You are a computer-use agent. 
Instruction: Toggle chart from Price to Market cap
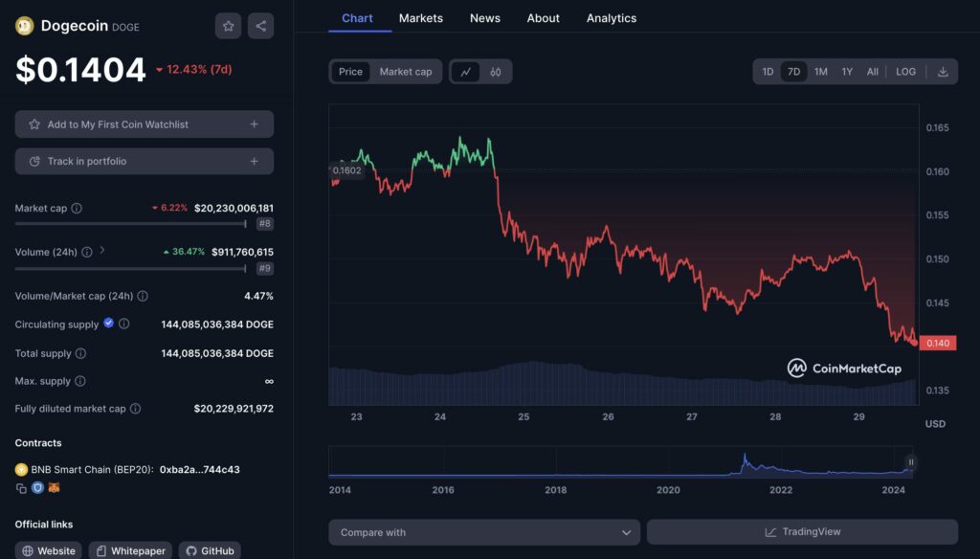pyautogui.click(x=406, y=71)
